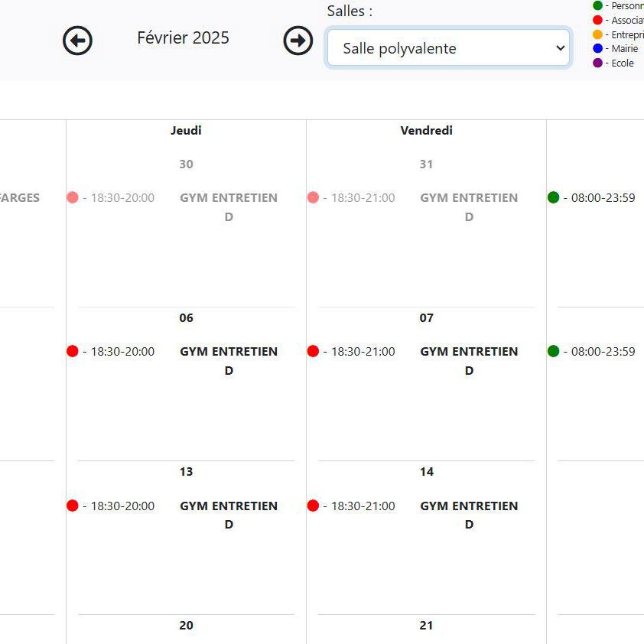Click the red dot of day 06 event
Screen dimensions: 644x644
pyautogui.click(x=73, y=351)
